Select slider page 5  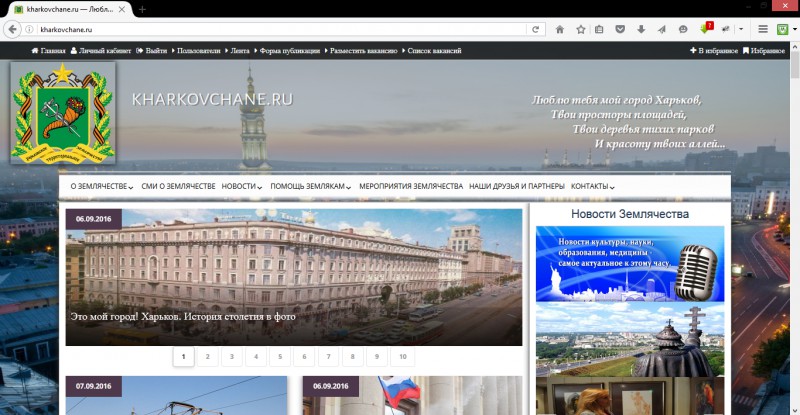280,356
